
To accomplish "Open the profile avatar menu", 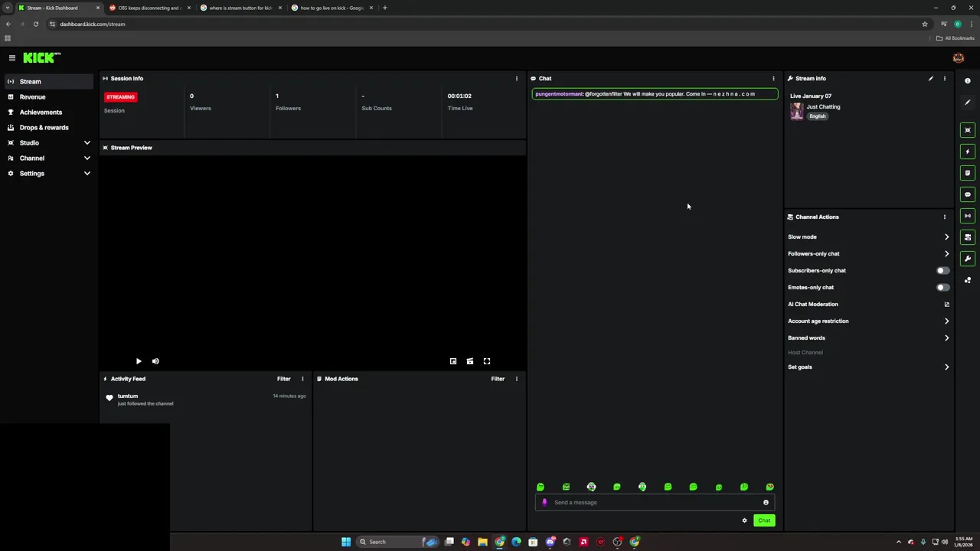I will coord(958,58).
